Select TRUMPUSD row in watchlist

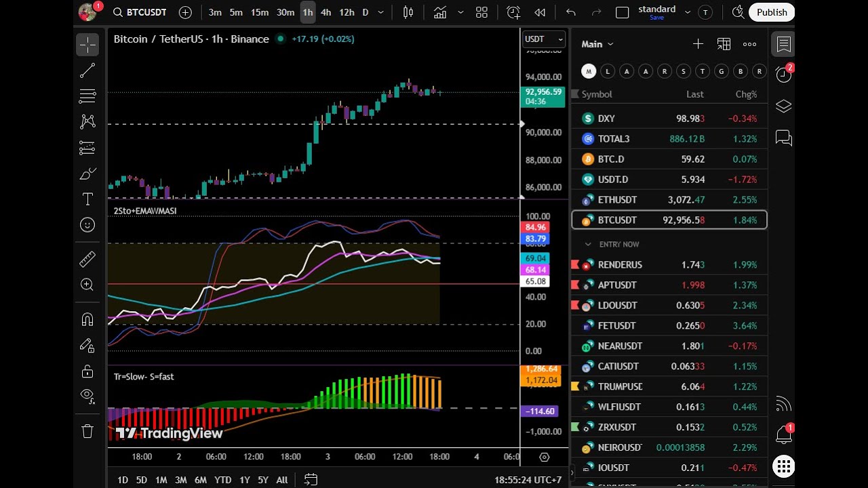(669, 386)
